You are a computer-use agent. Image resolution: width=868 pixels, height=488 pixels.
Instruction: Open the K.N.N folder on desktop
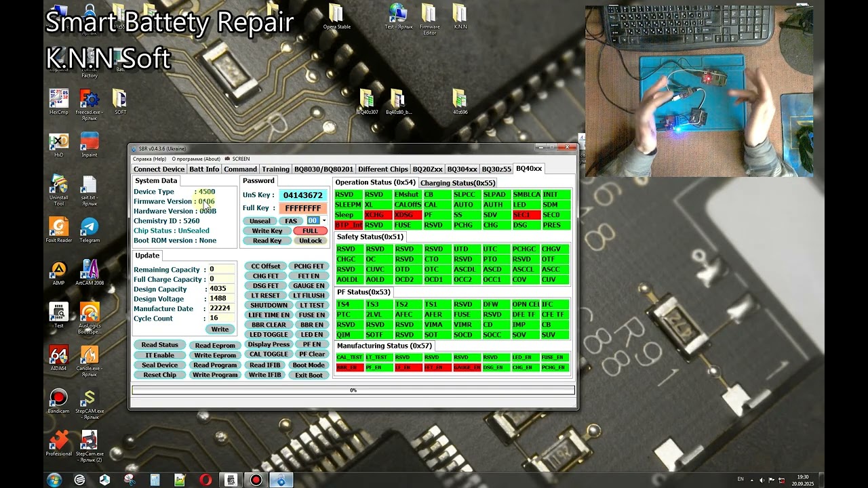tap(460, 16)
